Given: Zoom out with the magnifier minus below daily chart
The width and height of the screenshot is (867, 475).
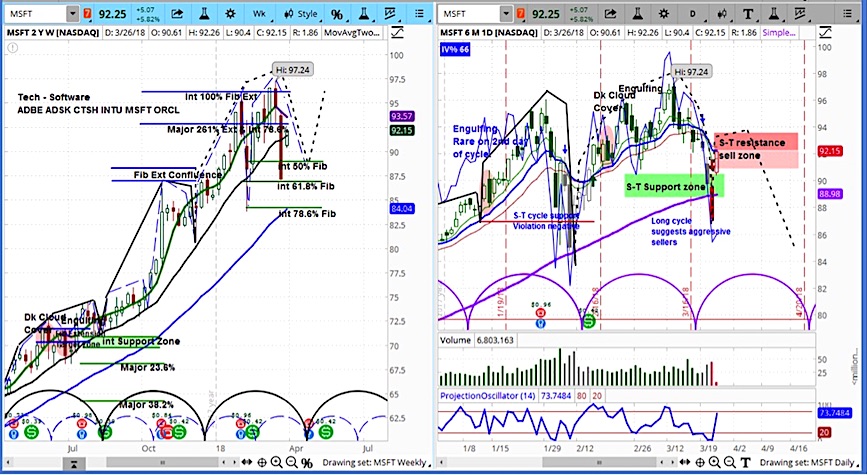Looking at the screenshot, I should [729, 463].
